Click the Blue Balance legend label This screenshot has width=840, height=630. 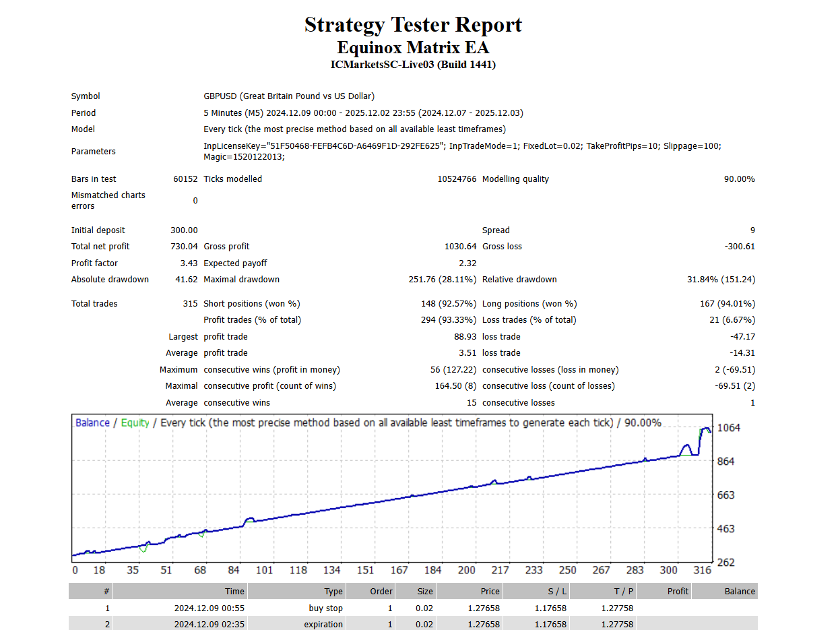point(92,423)
